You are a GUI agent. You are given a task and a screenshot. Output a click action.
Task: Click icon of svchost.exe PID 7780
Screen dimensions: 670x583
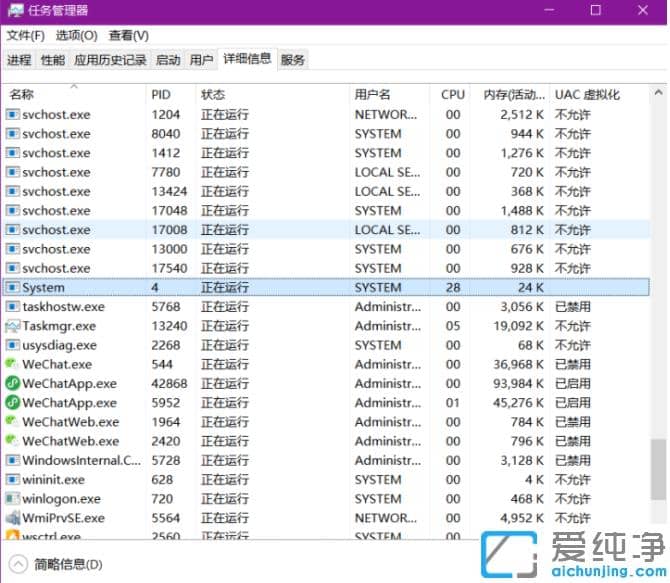click(x=12, y=172)
